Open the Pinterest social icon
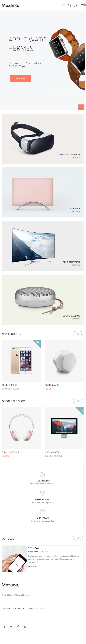Image resolution: width=86 pixels, height=644 pixels. 18,626
